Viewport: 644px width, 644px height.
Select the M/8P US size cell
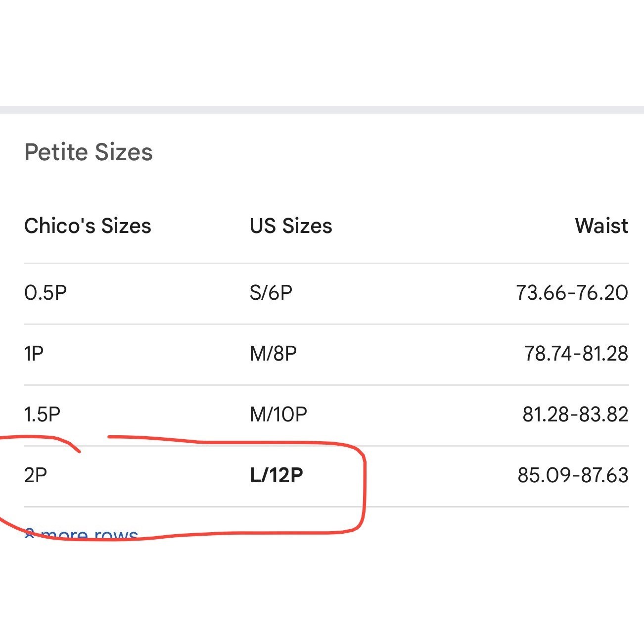point(273,354)
